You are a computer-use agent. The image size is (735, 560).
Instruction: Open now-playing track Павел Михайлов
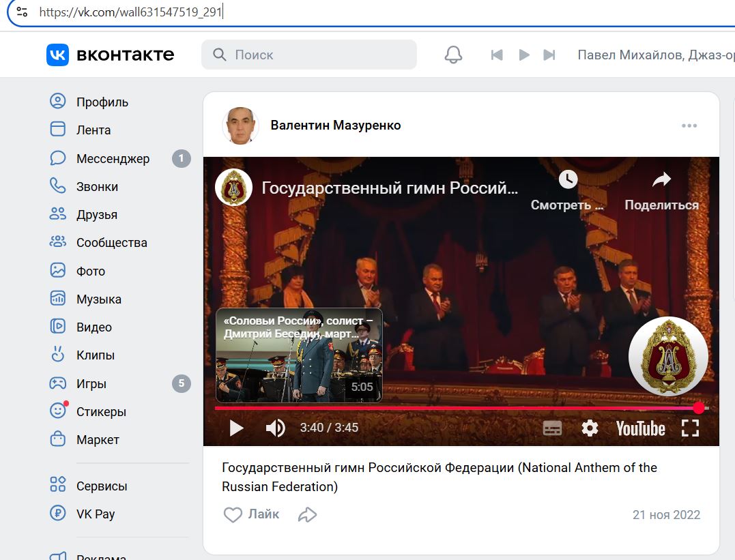click(656, 55)
